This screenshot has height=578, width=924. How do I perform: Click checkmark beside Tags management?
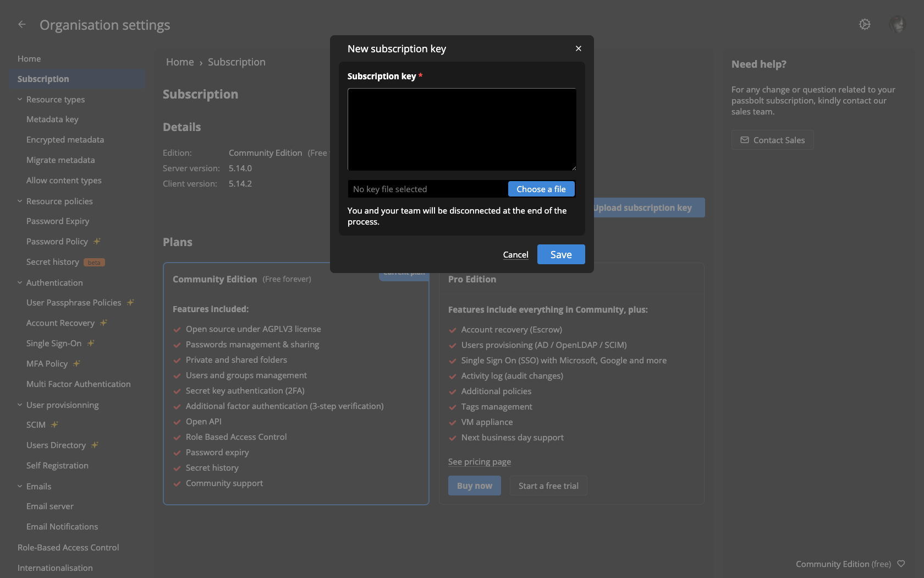pos(453,407)
